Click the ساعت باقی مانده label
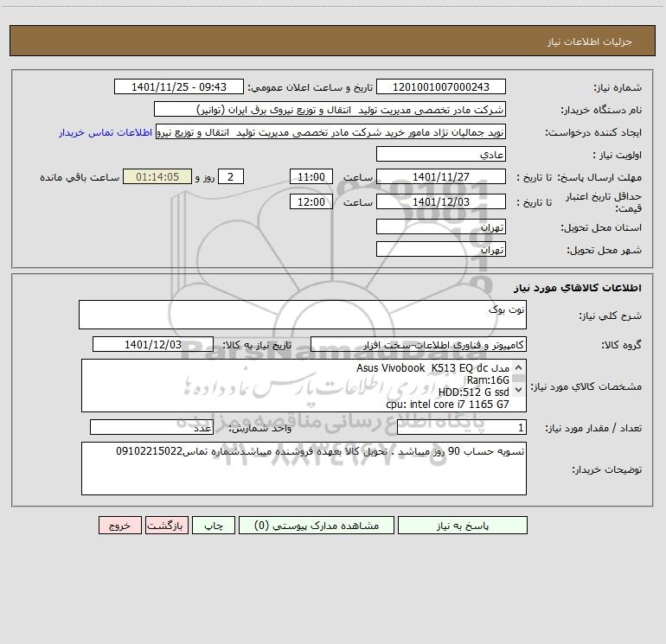 (x=80, y=177)
